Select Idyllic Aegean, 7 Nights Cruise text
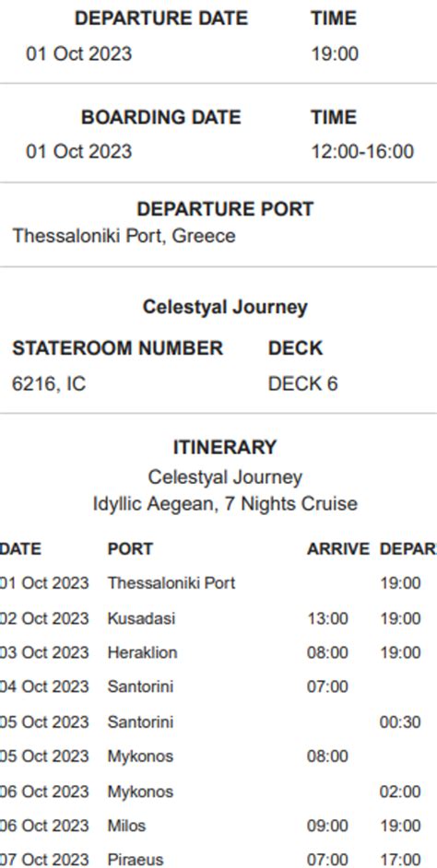The height and width of the screenshot is (868, 437). coord(225,504)
